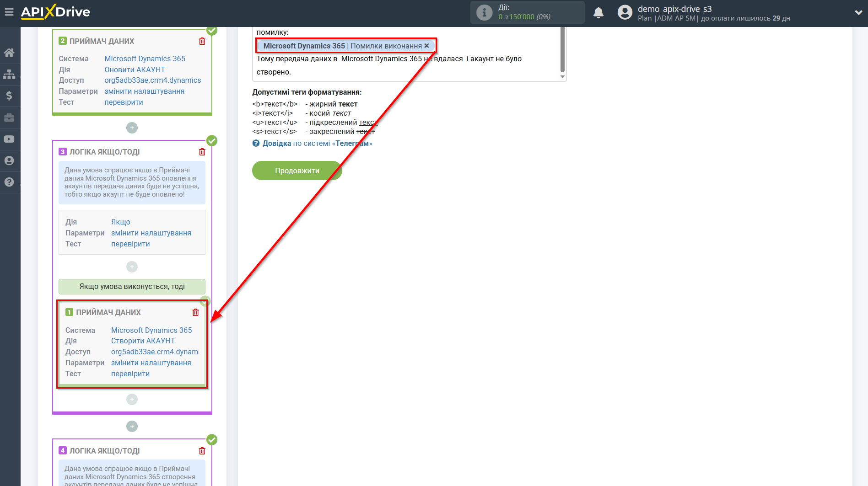Open Довідка по системі Телеграм link

(318, 143)
